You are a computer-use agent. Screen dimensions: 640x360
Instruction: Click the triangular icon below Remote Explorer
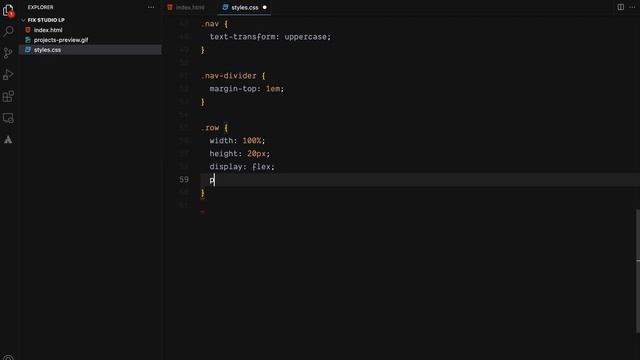[x=8, y=140]
